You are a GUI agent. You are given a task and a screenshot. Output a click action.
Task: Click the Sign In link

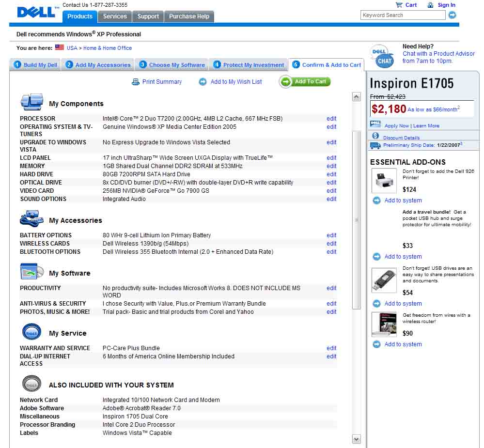click(x=446, y=5)
